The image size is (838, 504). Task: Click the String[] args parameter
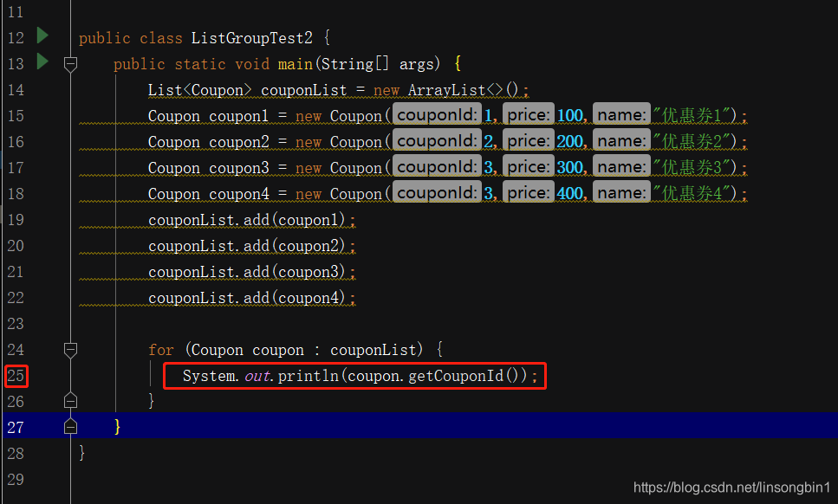(380, 64)
